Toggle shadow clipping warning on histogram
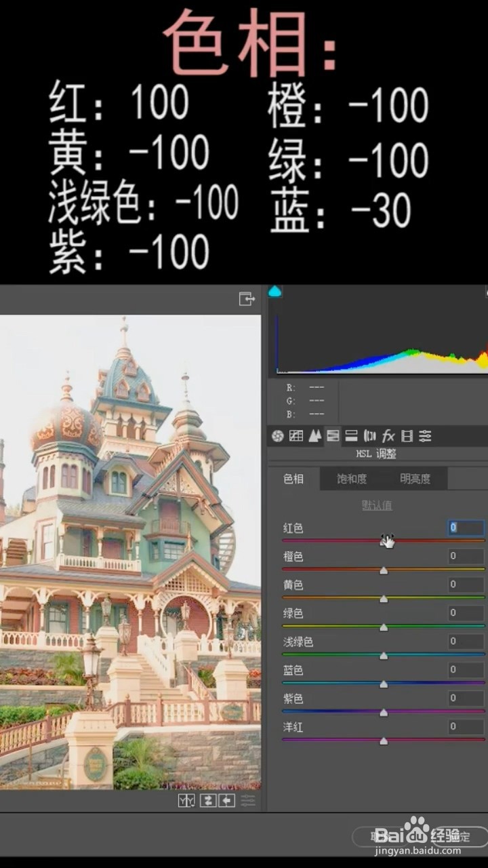The image size is (488, 868). tap(274, 292)
